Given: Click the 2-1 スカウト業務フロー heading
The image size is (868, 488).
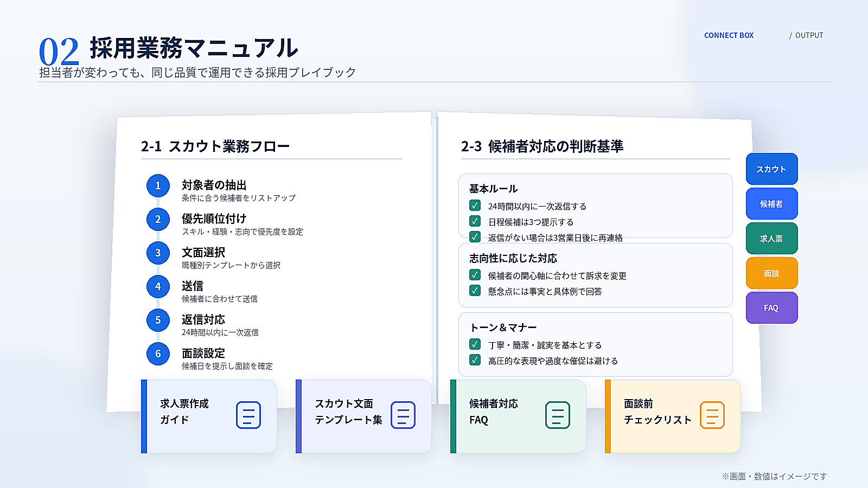Looking at the screenshot, I should click(x=215, y=146).
